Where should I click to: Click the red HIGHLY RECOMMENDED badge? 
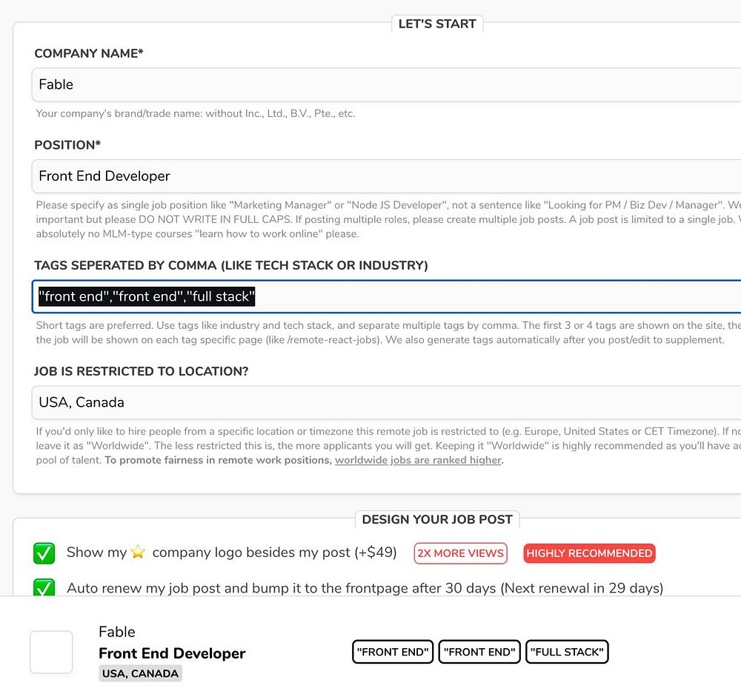tap(589, 553)
